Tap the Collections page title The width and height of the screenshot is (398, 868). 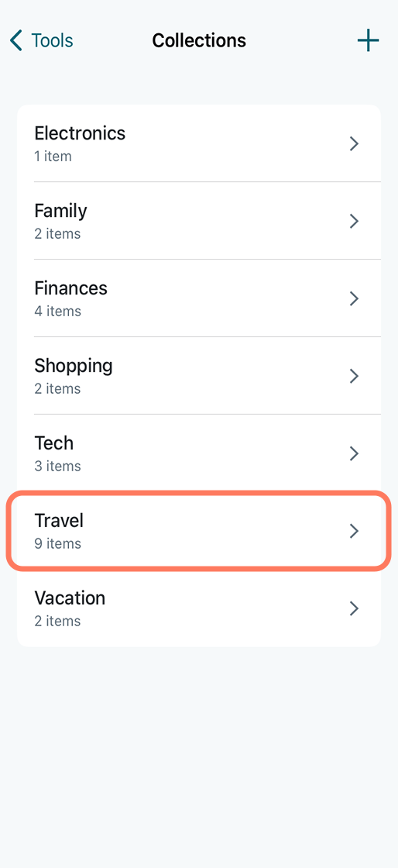[x=199, y=41]
